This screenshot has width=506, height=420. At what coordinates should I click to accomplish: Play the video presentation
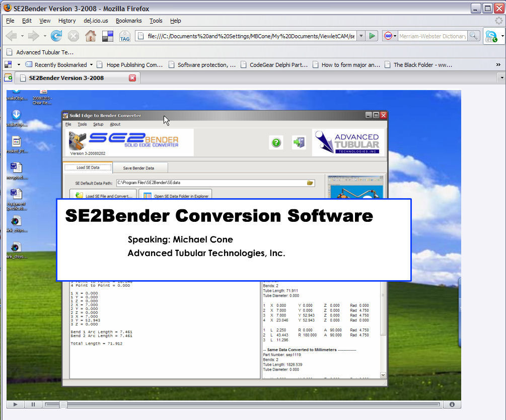pos(15,404)
